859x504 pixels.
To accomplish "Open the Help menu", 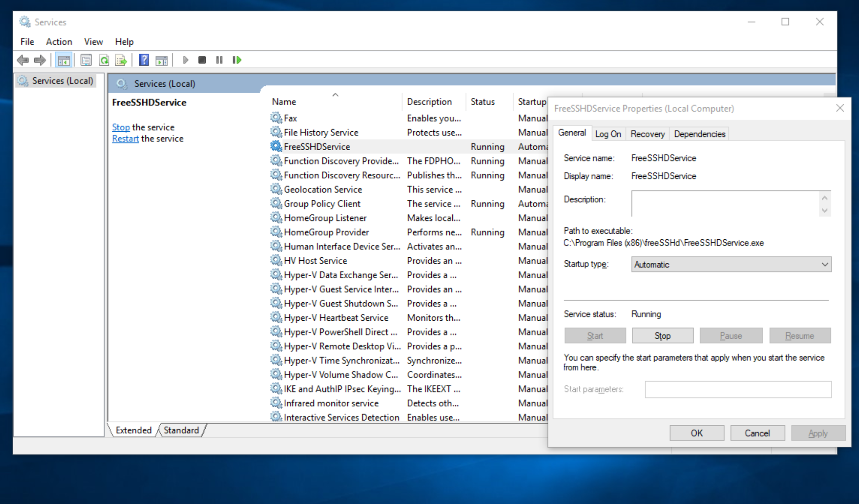I will click(124, 42).
